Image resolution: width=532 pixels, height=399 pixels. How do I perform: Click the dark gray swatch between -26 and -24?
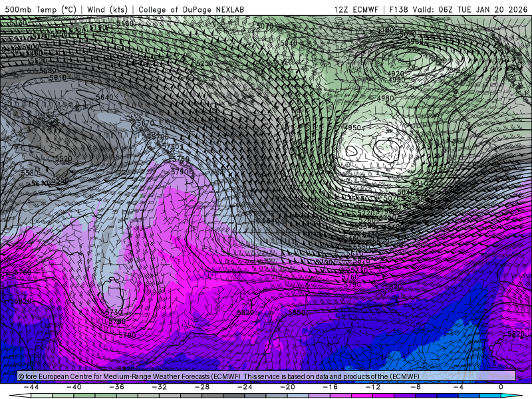point(234,396)
